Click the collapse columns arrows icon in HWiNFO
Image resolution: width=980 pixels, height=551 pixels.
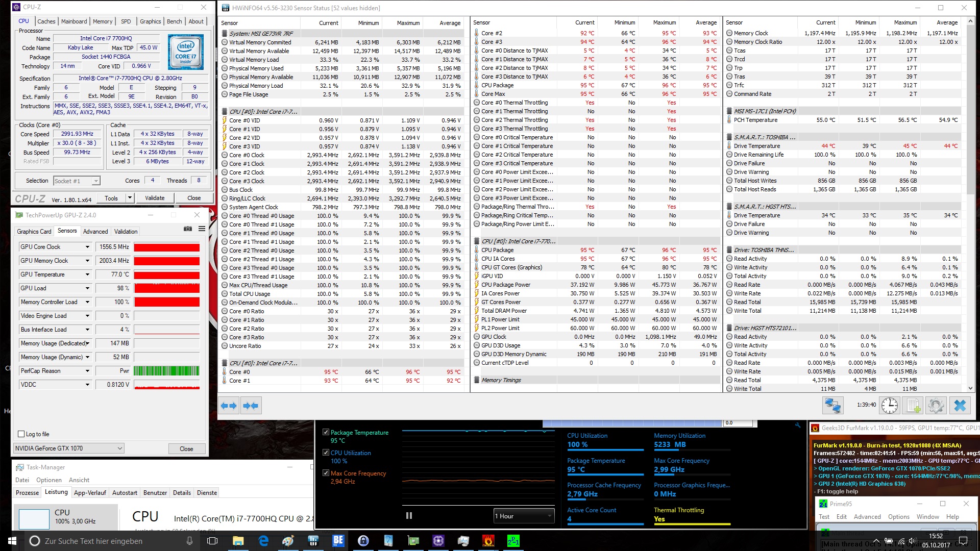[251, 406]
